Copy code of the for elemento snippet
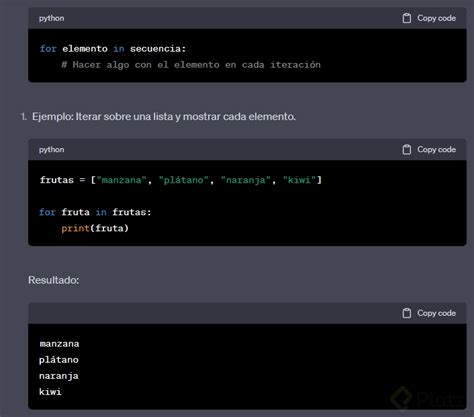This screenshot has width=474, height=417. click(x=429, y=18)
